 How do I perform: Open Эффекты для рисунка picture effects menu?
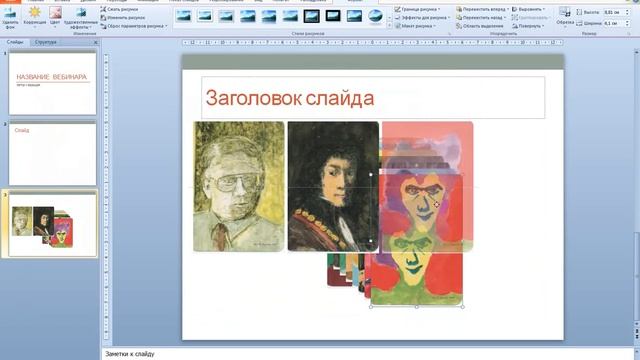[422, 18]
